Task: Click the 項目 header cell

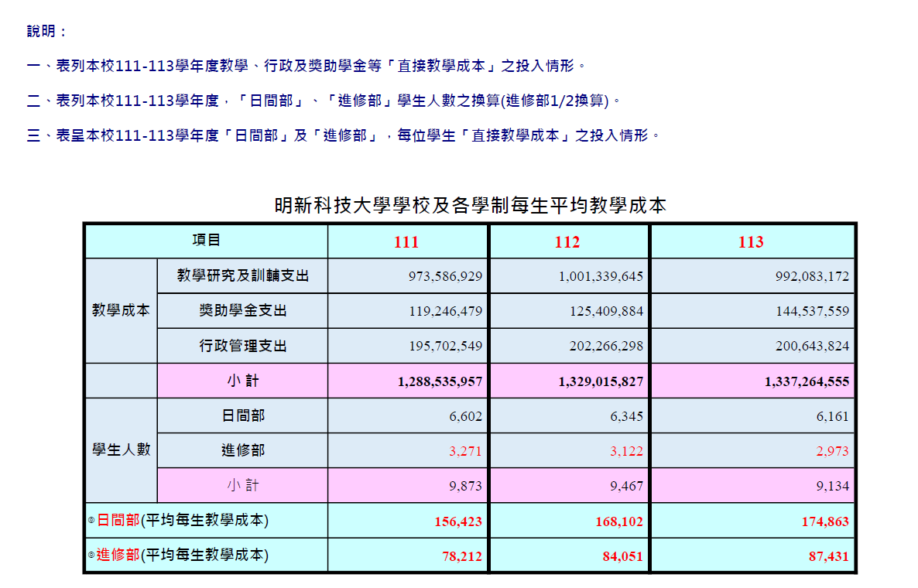Action: pyautogui.click(x=206, y=241)
